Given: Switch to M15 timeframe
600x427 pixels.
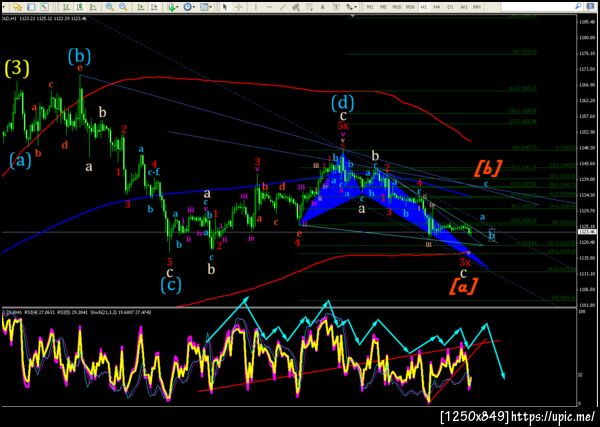Looking at the screenshot, I should click(x=397, y=7).
